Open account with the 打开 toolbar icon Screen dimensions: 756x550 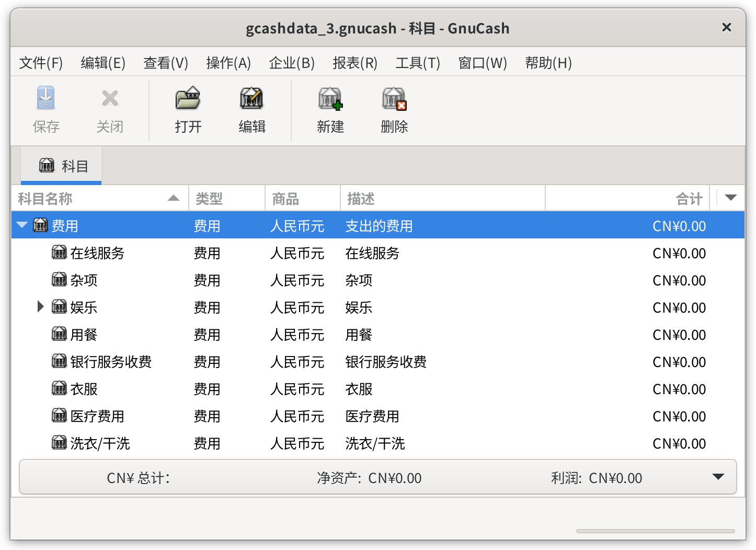point(188,98)
